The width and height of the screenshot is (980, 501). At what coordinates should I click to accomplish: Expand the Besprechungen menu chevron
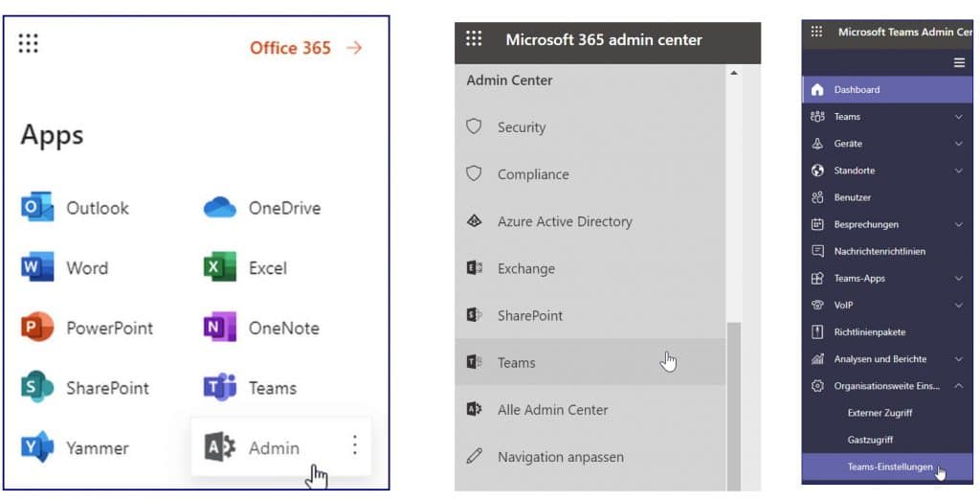point(958,225)
